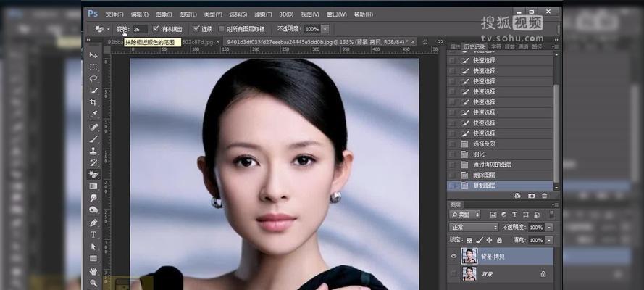
Task: Open the 图层(L) menu
Action: pos(188,14)
